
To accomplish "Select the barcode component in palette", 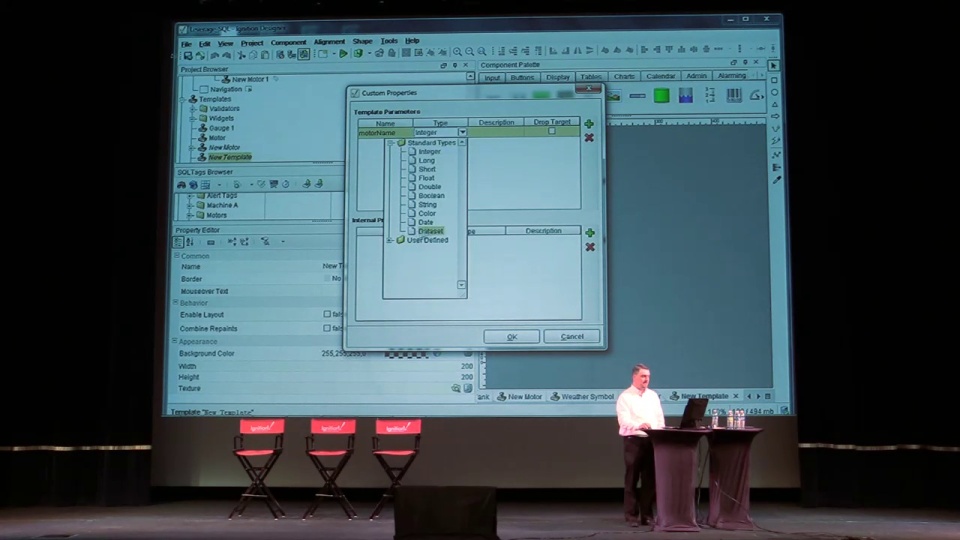I will pyautogui.click(x=734, y=95).
